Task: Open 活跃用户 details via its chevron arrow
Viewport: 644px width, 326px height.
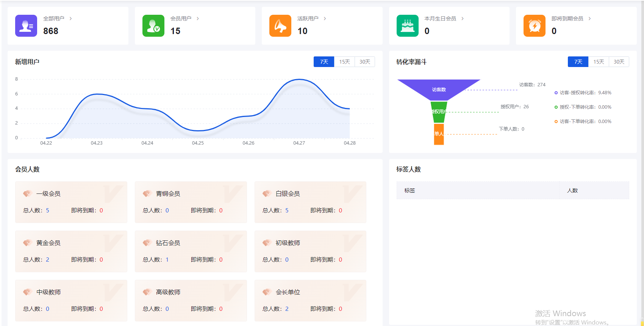Action: click(x=325, y=19)
